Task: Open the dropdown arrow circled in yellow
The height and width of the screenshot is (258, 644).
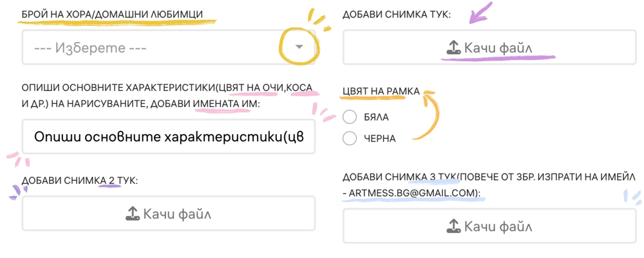Action: pos(299,47)
